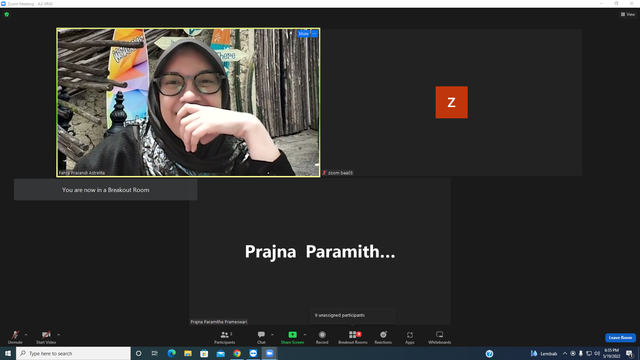Viewport: 640px width, 360px height.
Task: Open File Explorer from taskbar
Action: coord(188,353)
